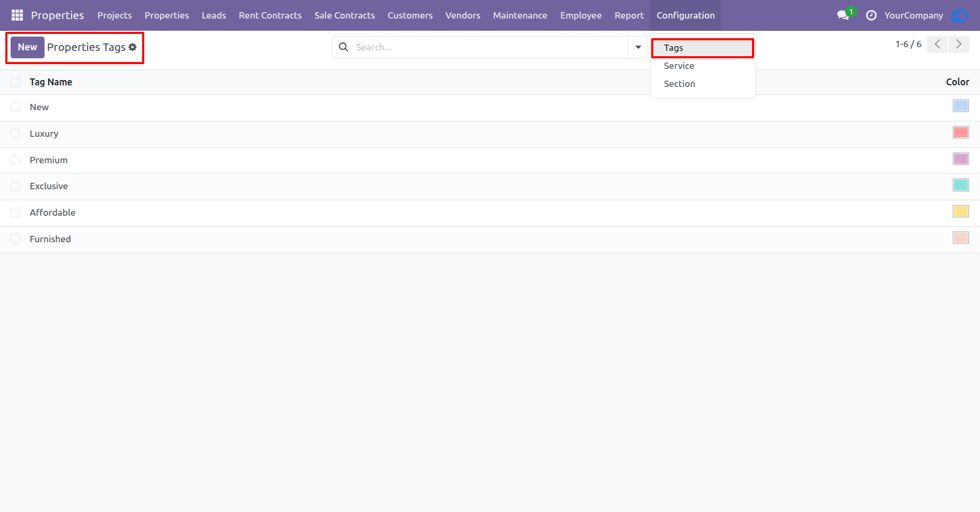Click the teal color swatch for Exclusive
Image resolution: width=980 pixels, height=512 pixels.
point(960,185)
